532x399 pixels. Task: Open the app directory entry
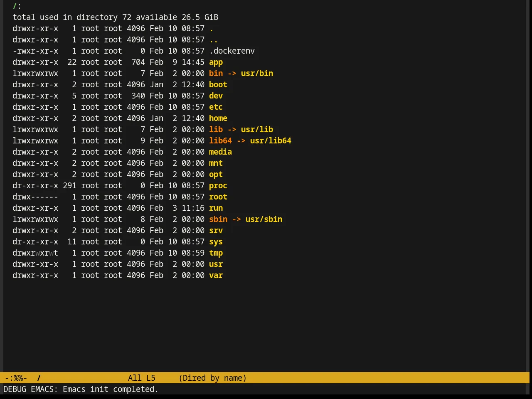pos(216,62)
